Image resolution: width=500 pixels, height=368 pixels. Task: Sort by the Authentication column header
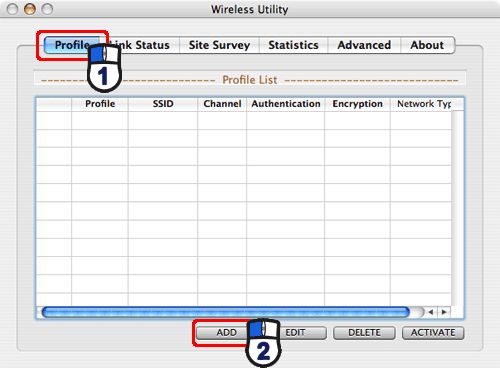(x=286, y=104)
